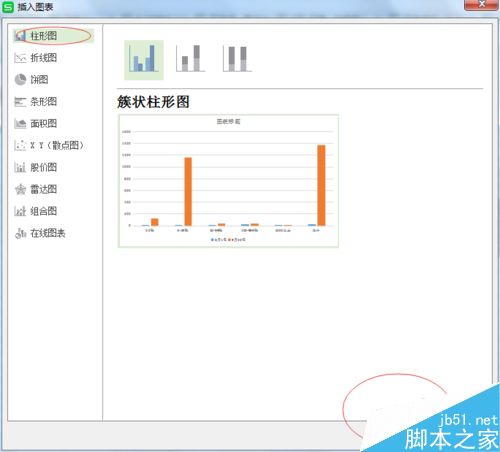Click the WPS spreadsheet icon in title bar
This screenshot has width=500, height=452.
point(8,7)
